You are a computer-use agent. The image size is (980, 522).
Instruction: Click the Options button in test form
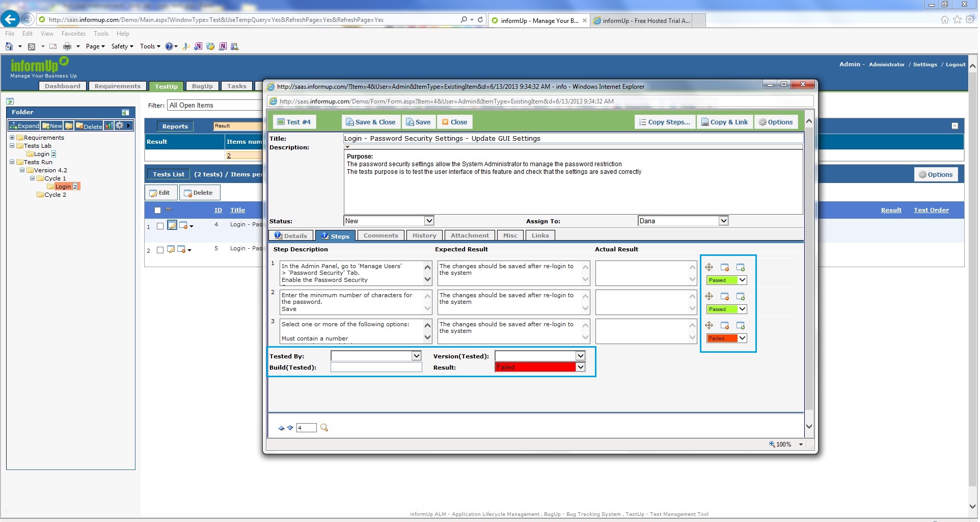click(x=777, y=122)
